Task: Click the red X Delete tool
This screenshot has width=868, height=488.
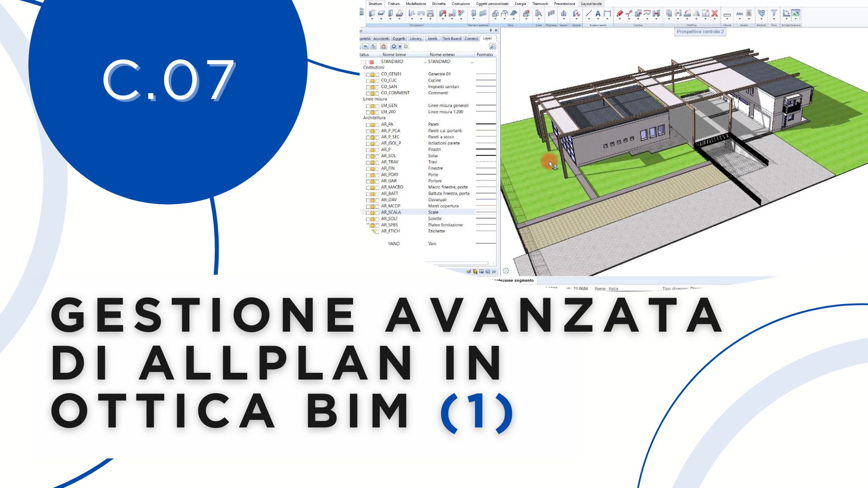Action: pyautogui.click(x=715, y=13)
